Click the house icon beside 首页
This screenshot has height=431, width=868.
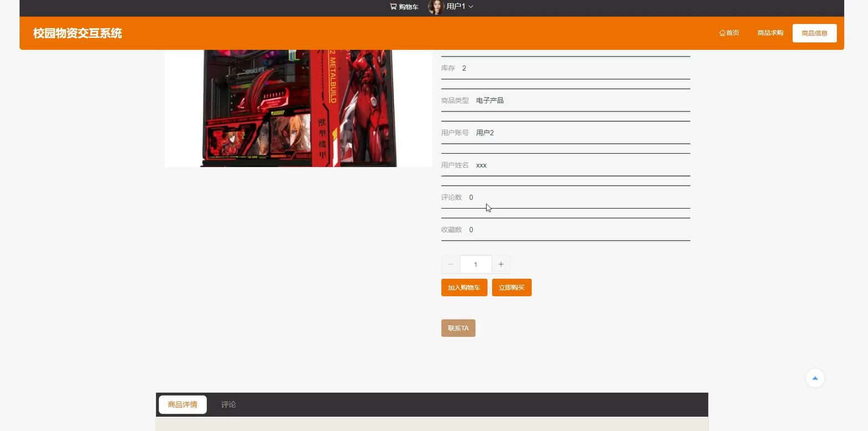(x=722, y=33)
